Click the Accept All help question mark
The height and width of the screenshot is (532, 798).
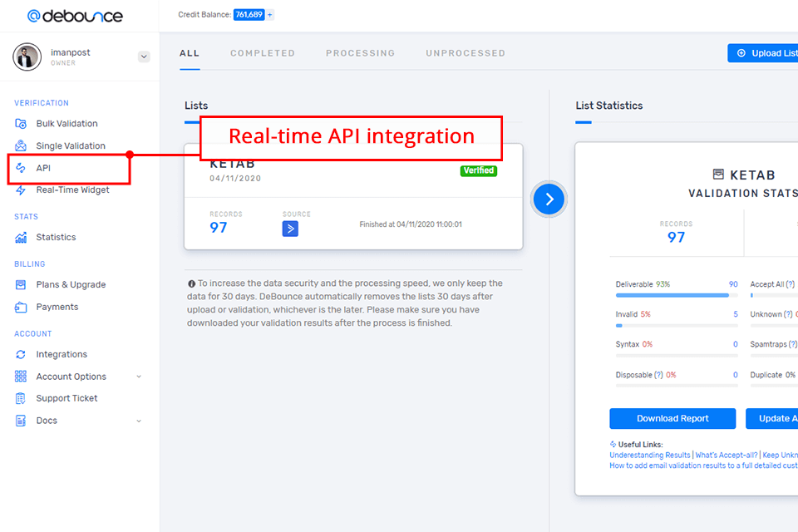tap(790, 284)
